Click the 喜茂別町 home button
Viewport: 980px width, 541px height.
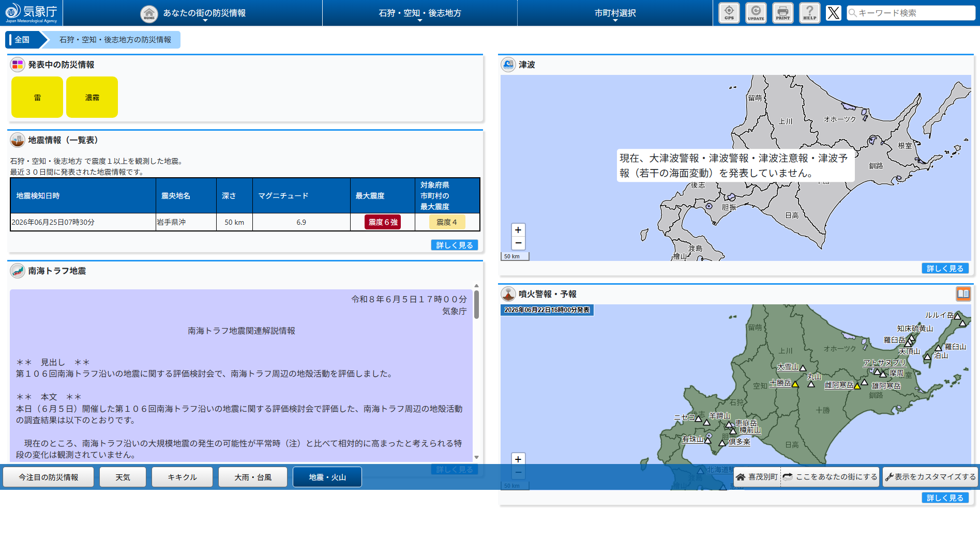tap(757, 477)
